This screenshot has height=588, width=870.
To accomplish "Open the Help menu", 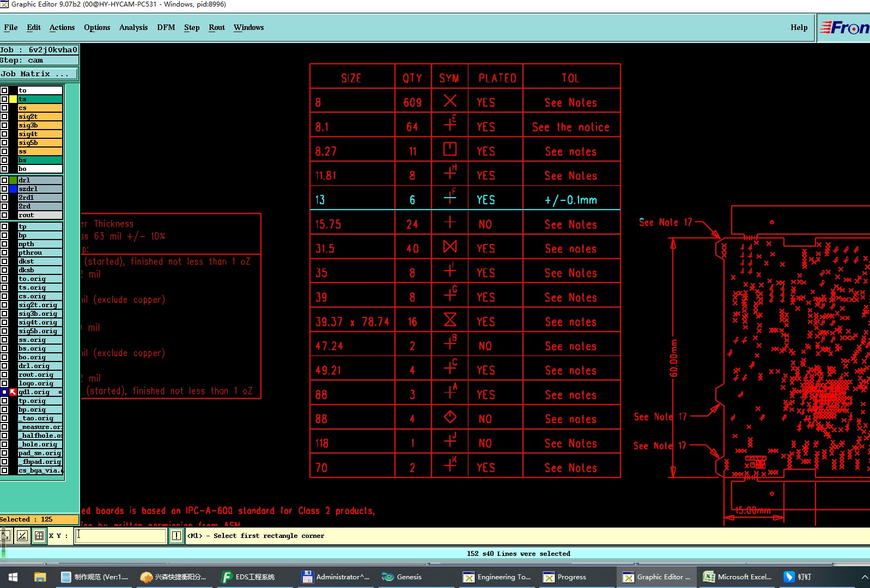I will [799, 27].
